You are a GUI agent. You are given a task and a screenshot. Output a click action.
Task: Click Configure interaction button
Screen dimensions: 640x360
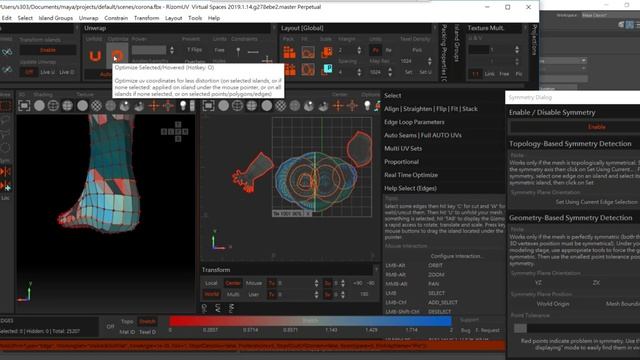(x=456, y=256)
